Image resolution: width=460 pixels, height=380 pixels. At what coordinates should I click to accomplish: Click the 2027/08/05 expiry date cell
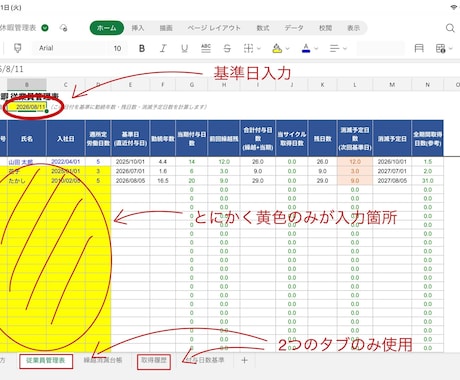[392, 181]
